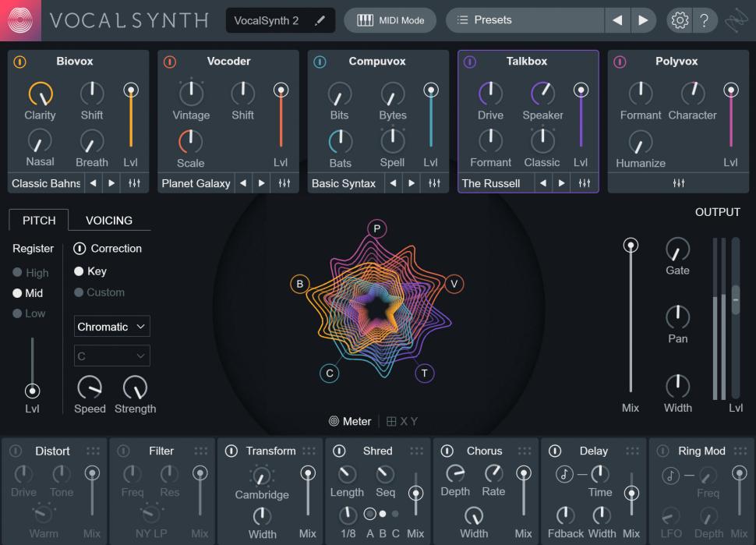Switch to the Voicing tab
This screenshot has height=545, width=756.
tap(108, 220)
